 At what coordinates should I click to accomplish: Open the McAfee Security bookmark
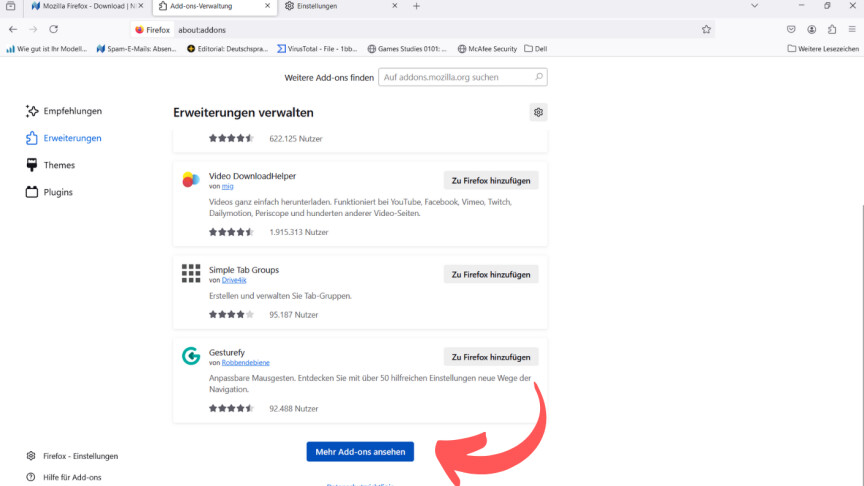[x=488, y=48]
